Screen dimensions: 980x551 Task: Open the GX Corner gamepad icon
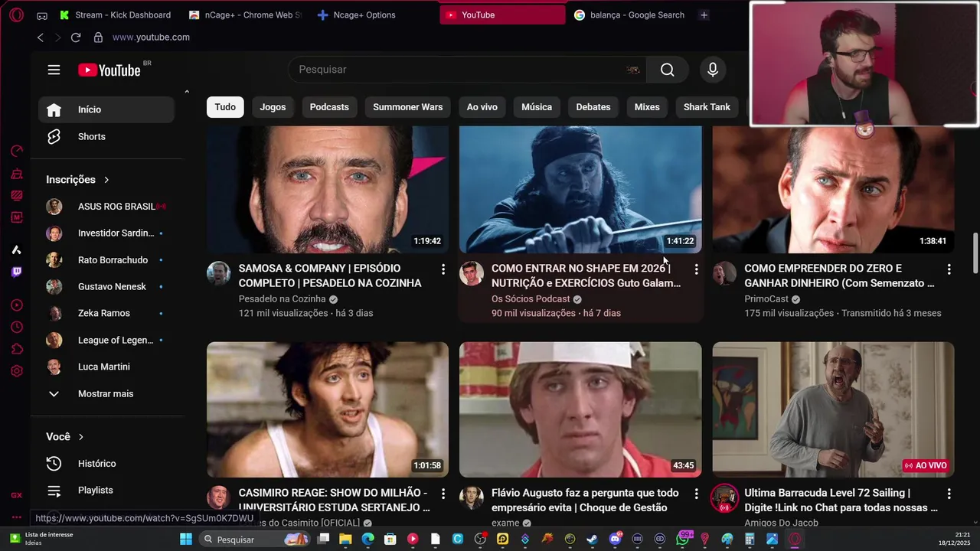(41, 15)
